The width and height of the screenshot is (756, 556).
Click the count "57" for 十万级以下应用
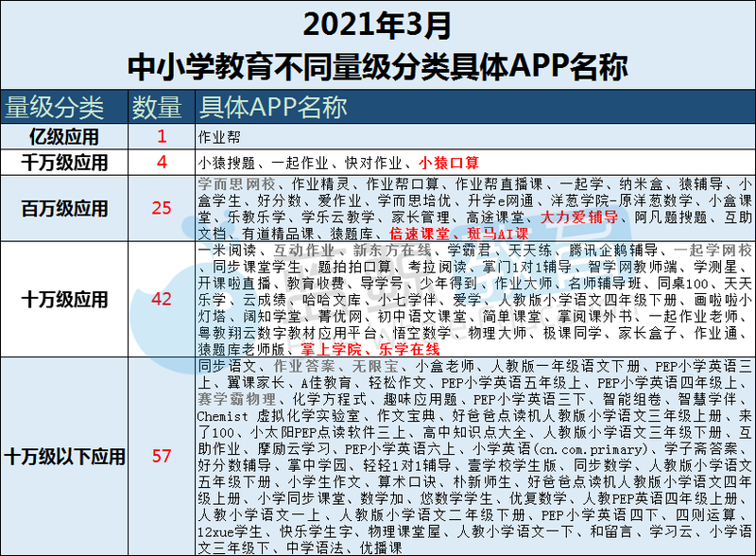(162, 456)
